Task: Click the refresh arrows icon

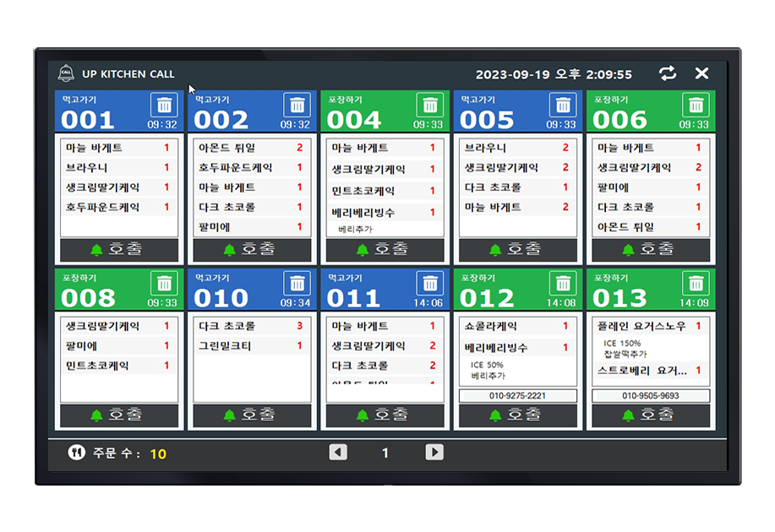Action: tap(668, 73)
